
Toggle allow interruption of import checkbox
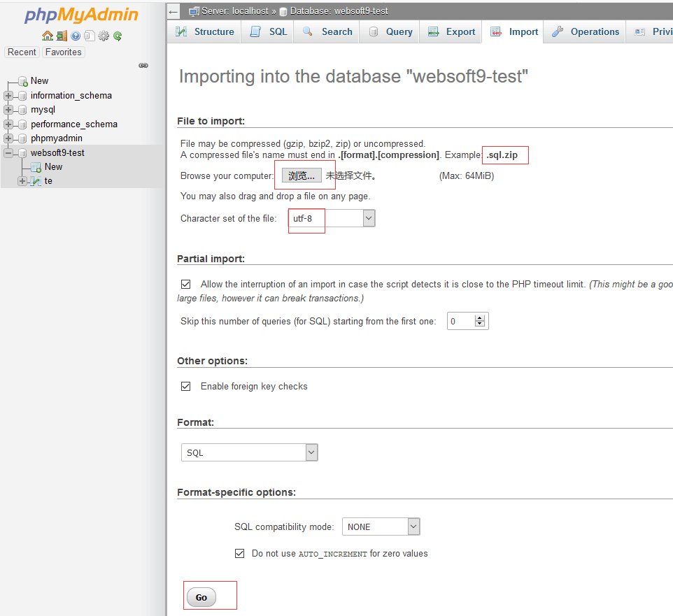(186, 284)
